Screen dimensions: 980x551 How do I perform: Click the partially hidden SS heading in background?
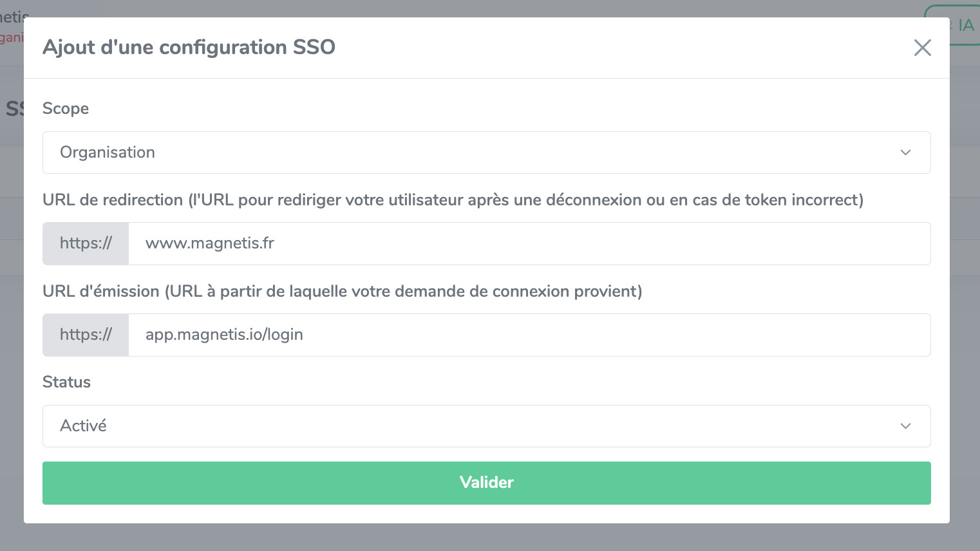[14, 109]
